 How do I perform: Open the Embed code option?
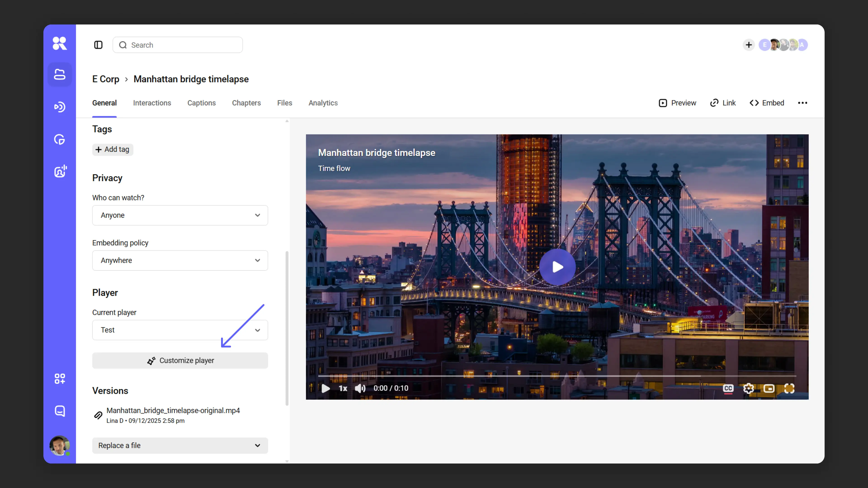(767, 103)
